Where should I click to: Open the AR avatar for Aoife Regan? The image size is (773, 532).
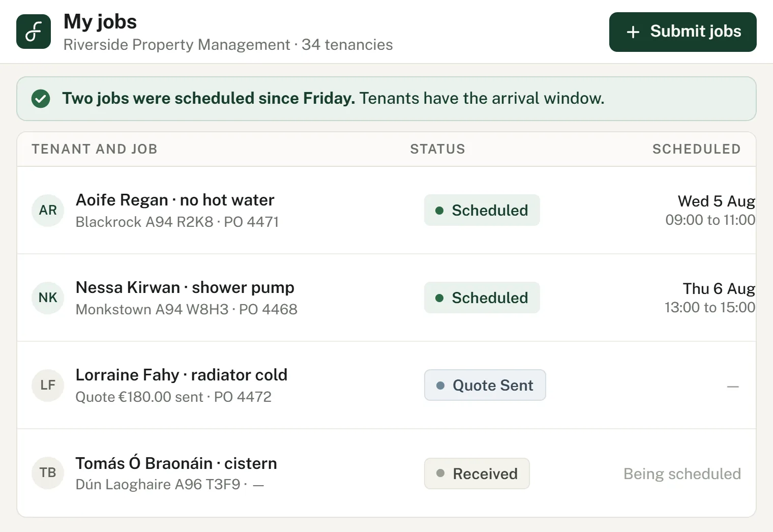pos(48,210)
